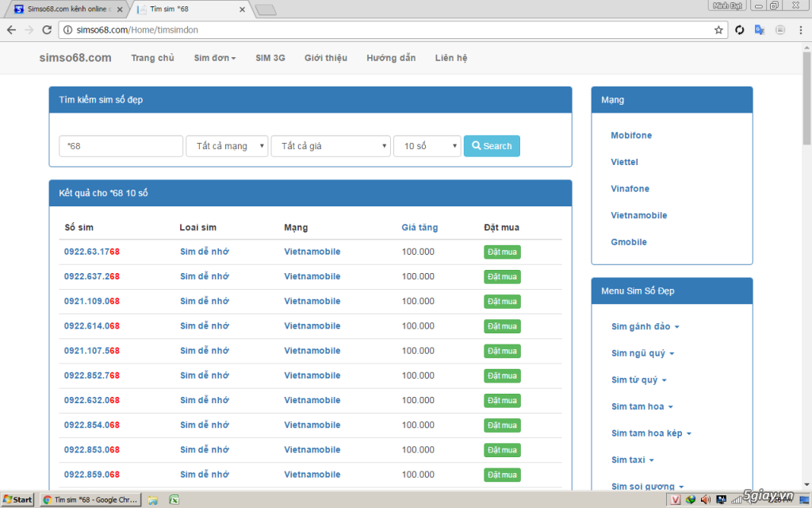This screenshot has width=812, height=508.
Task: Switch to the Simso68.com kênh online tab
Action: coord(67,10)
